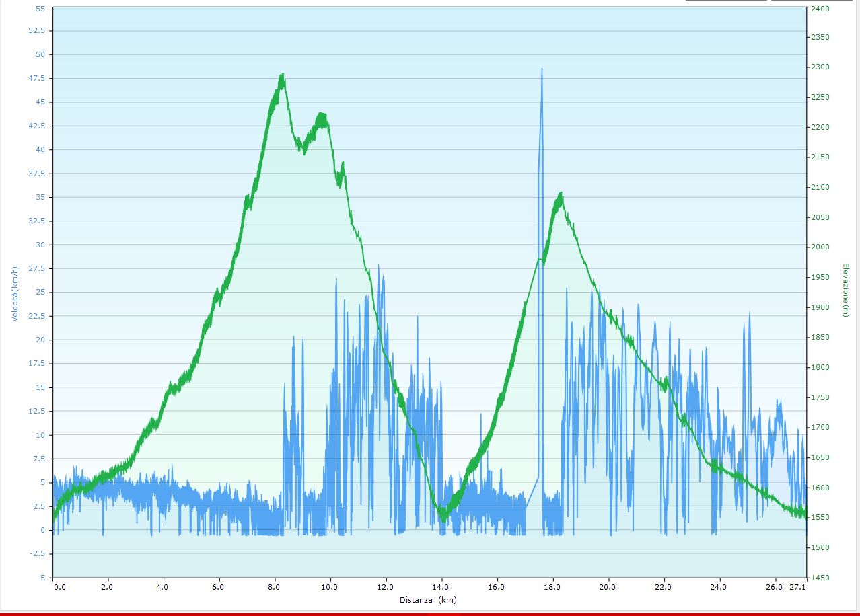Select the 20.0 distance axis label
This screenshot has width=860, height=616.
pyautogui.click(x=608, y=587)
